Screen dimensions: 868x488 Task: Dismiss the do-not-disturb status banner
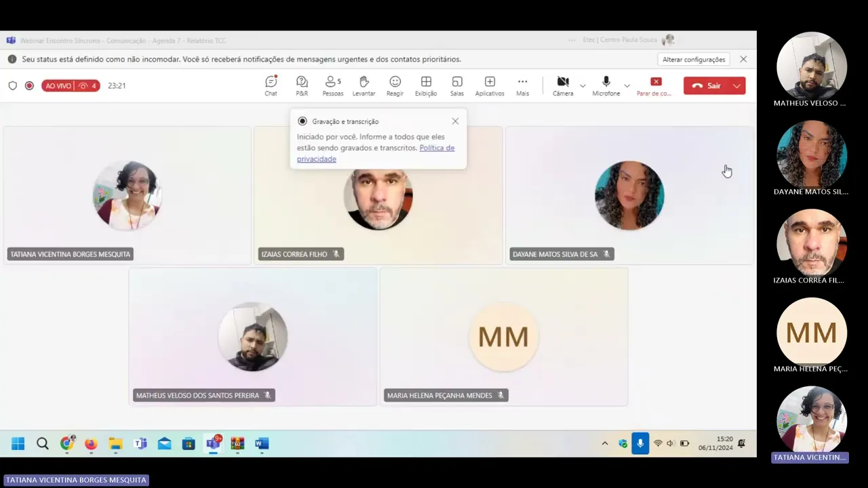pyautogui.click(x=743, y=60)
